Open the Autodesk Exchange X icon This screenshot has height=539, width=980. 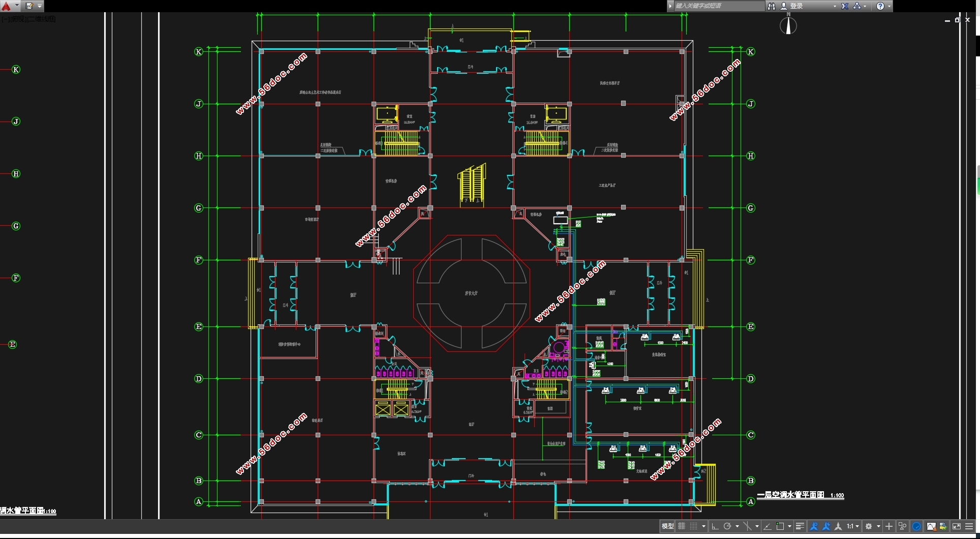845,6
